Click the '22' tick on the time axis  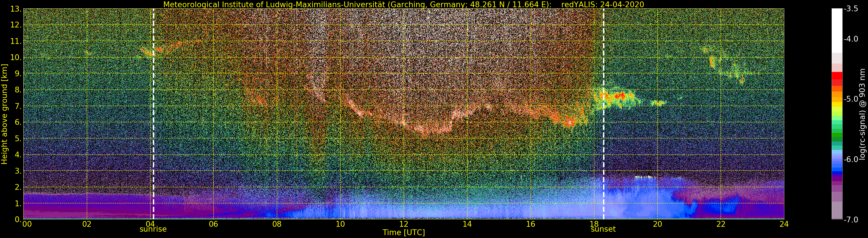click(x=721, y=224)
